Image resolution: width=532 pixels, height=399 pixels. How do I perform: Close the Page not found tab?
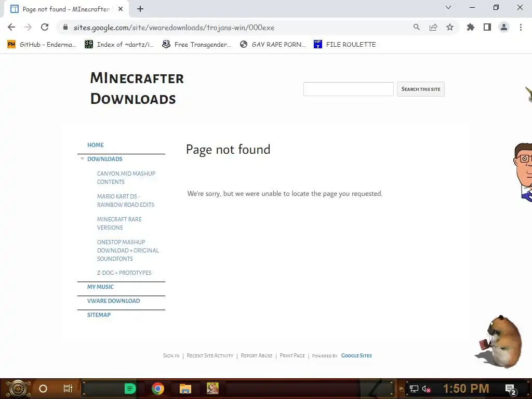click(x=121, y=9)
